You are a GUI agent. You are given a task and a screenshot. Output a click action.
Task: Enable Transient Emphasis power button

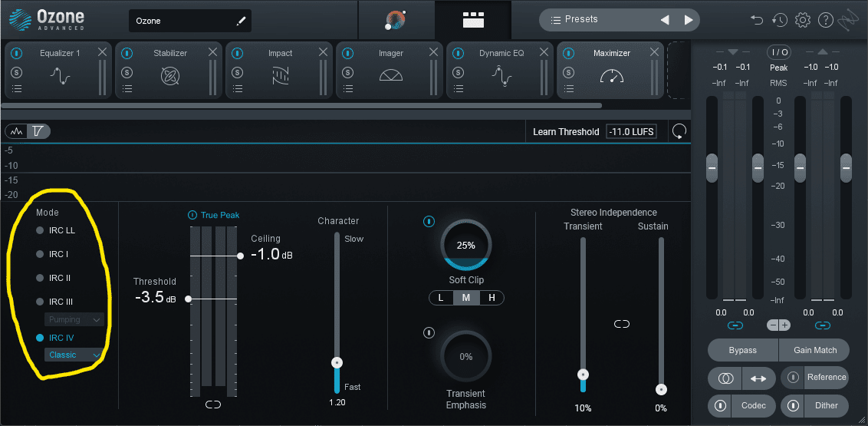click(429, 333)
